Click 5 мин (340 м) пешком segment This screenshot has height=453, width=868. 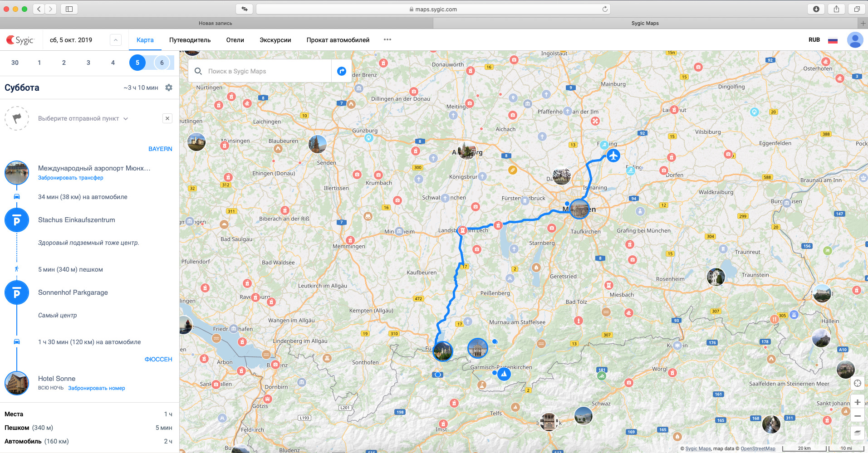tap(70, 269)
